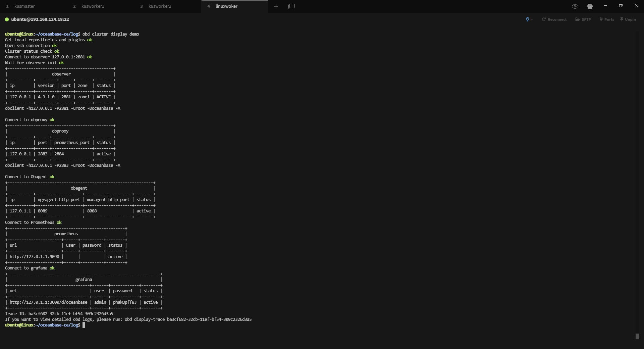Minimize the Tabby window
Screen dimensions: 644x349
pos(605,6)
